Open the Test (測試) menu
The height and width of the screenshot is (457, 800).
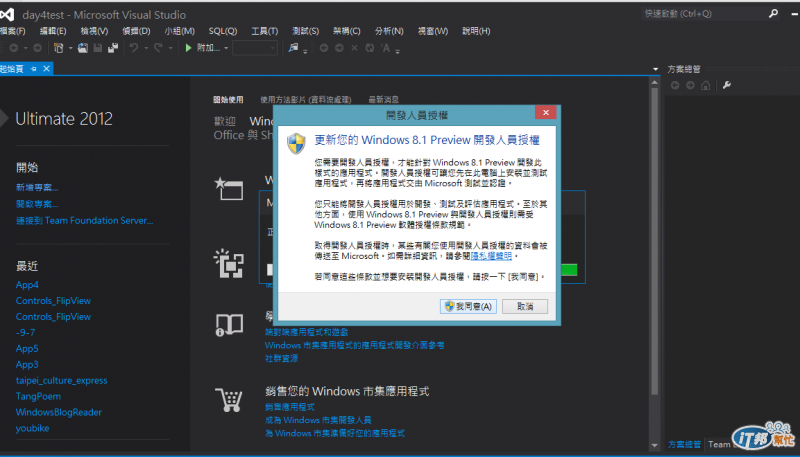pos(306,31)
